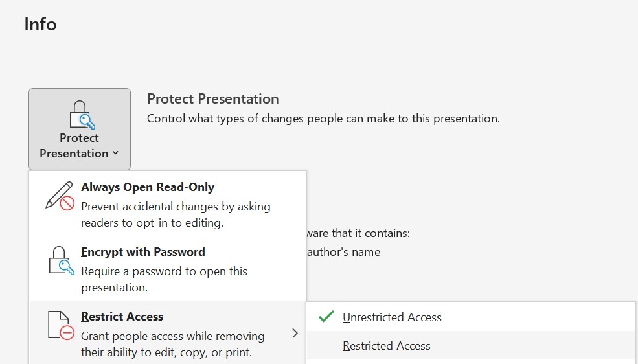Click the pencil icon for Always Open Read-Only
Image resolution: width=638 pixels, height=364 pixels.
pos(60,196)
